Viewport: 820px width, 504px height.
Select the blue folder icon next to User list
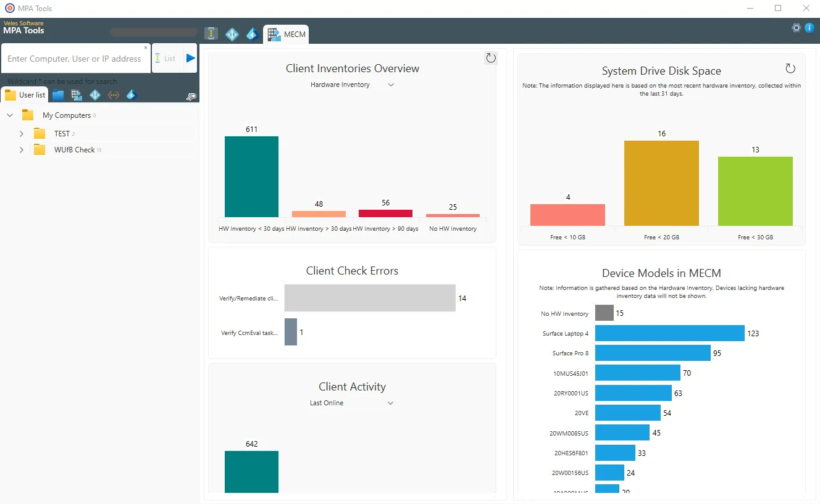(57, 94)
